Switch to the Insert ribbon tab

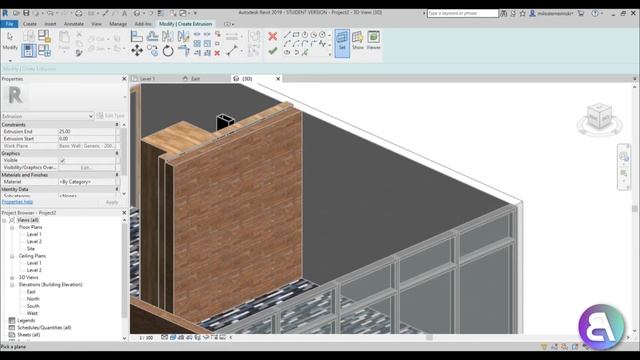pyautogui.click(x=50, y=24)
